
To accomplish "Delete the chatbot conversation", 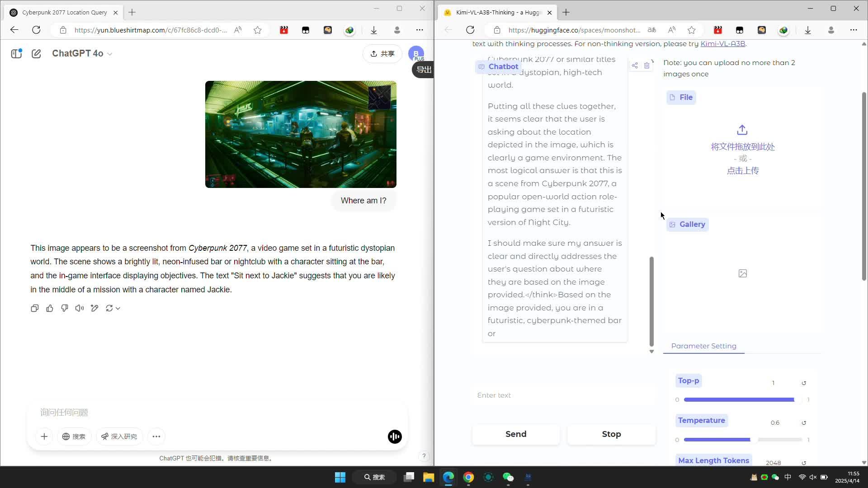I will point(647,66).
